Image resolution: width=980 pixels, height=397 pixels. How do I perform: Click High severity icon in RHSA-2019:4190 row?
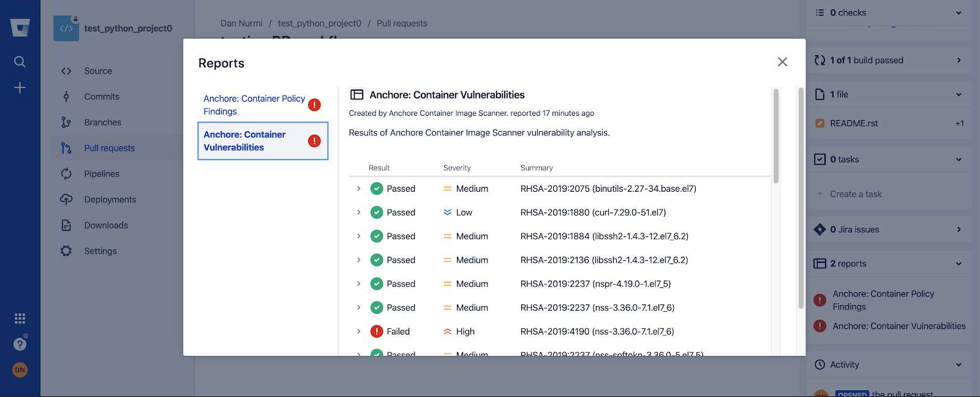447,331
